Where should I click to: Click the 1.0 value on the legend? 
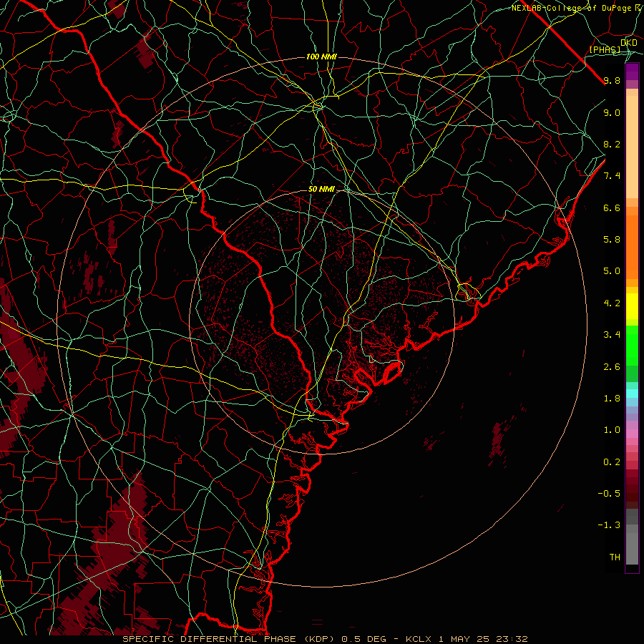(x=612, y=430)
